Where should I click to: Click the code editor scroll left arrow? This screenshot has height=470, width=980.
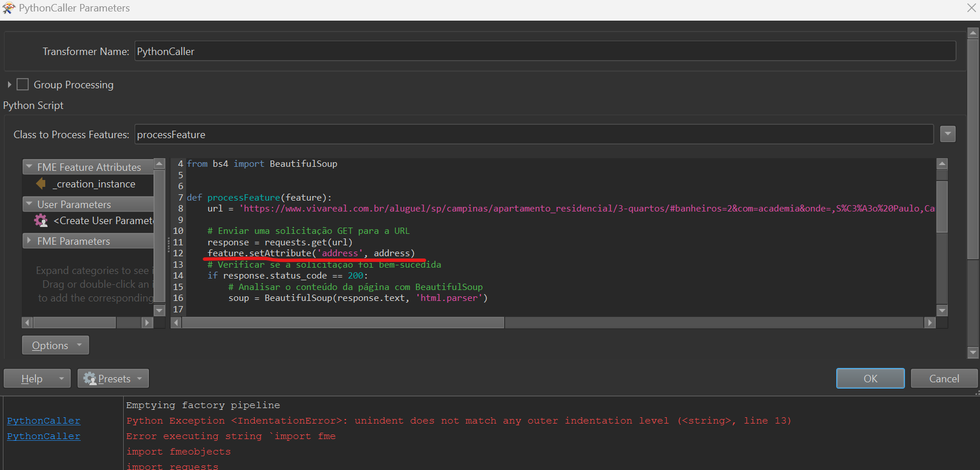tap(176, 323)
